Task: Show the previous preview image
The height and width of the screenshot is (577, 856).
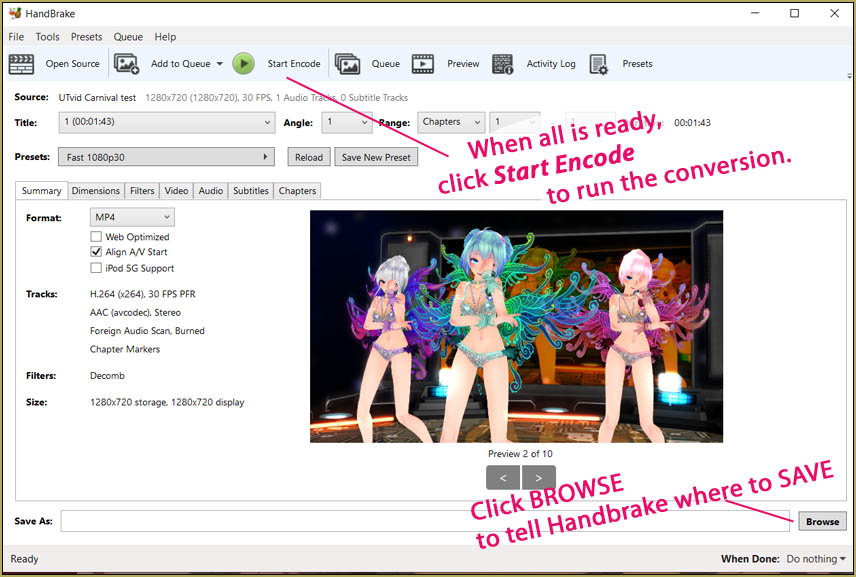Action: tap(503, 478)
